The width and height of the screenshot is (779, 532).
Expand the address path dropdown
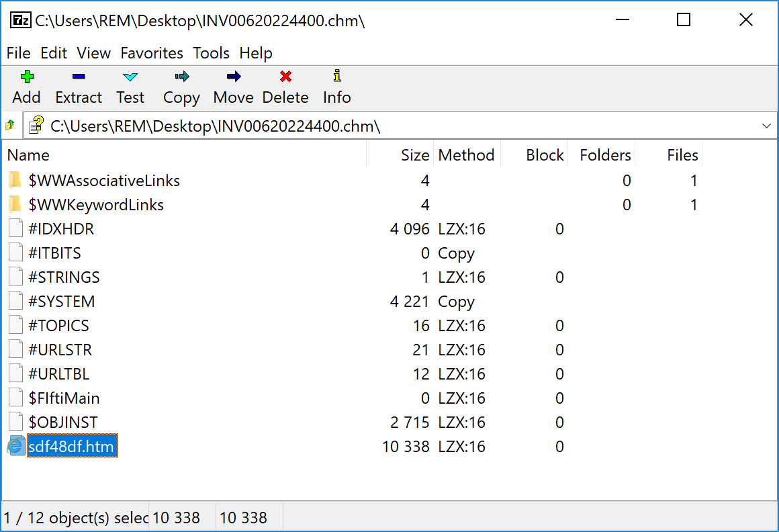coord(766,126)
